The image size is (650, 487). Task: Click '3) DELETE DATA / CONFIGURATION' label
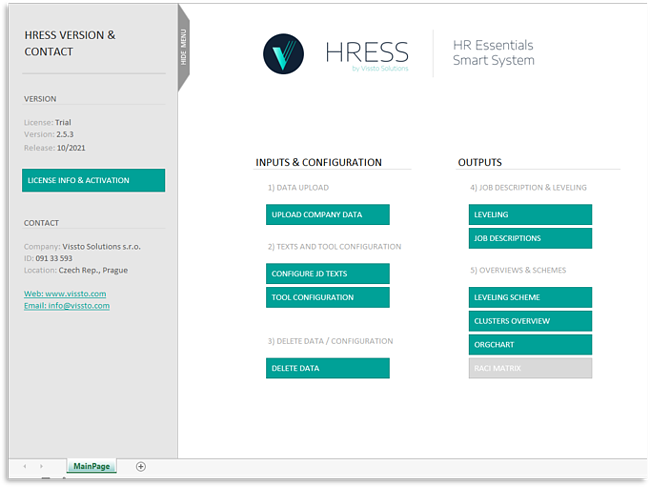point(330,341)
